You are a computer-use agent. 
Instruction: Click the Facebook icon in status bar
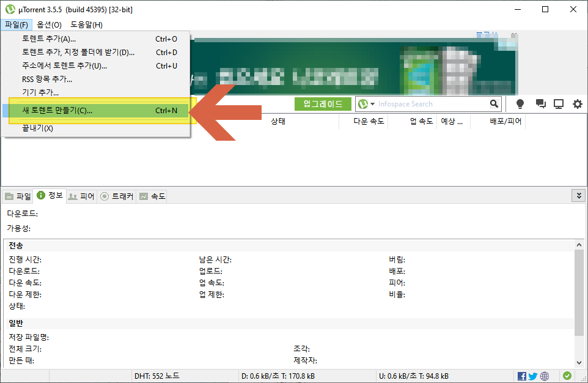point(521,376)
